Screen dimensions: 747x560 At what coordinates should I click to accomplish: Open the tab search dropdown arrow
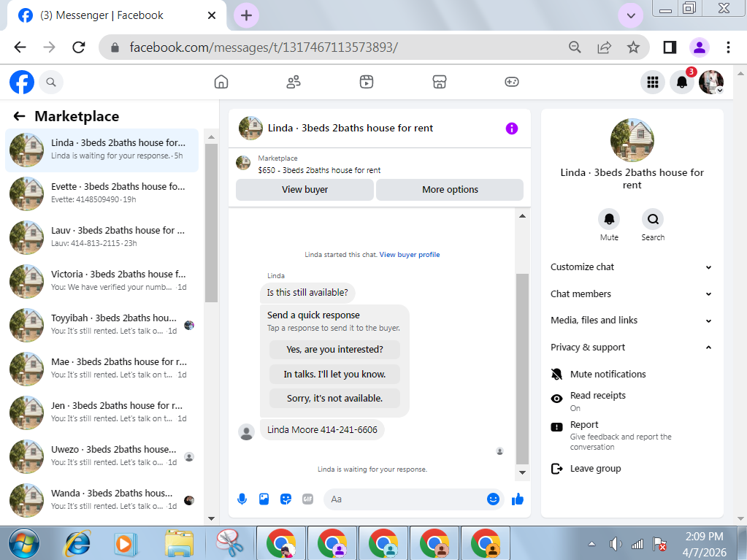click(x=631, y=15)
